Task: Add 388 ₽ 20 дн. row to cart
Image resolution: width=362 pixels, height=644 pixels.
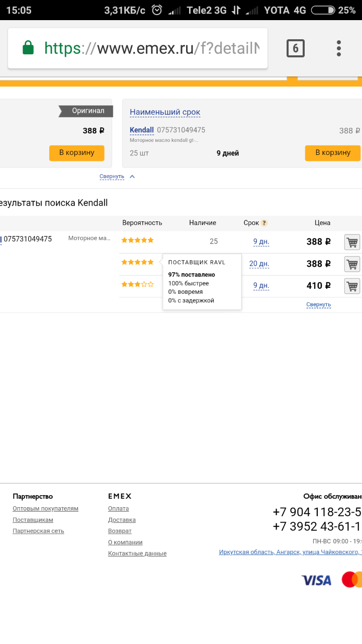Action: [x=352, y=264]
